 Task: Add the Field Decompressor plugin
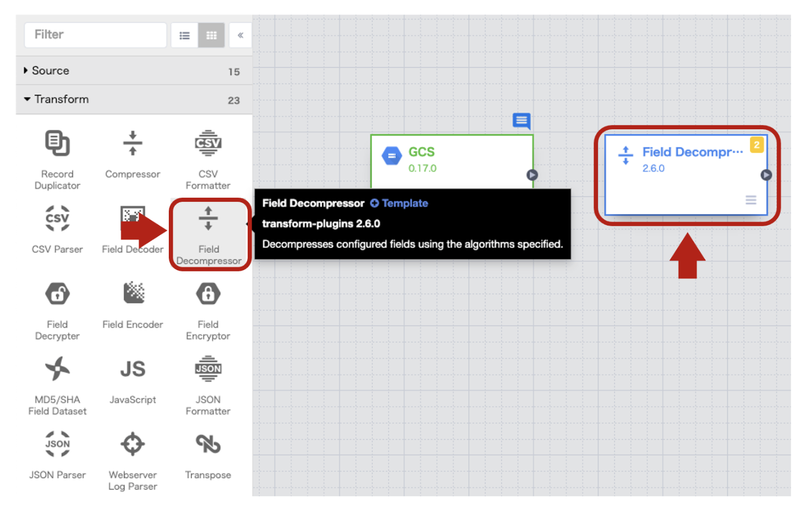pos(209,235)
